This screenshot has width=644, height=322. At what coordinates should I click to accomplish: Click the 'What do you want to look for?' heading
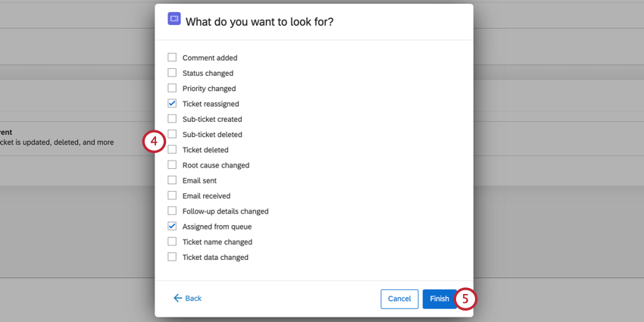coord(259,21)
